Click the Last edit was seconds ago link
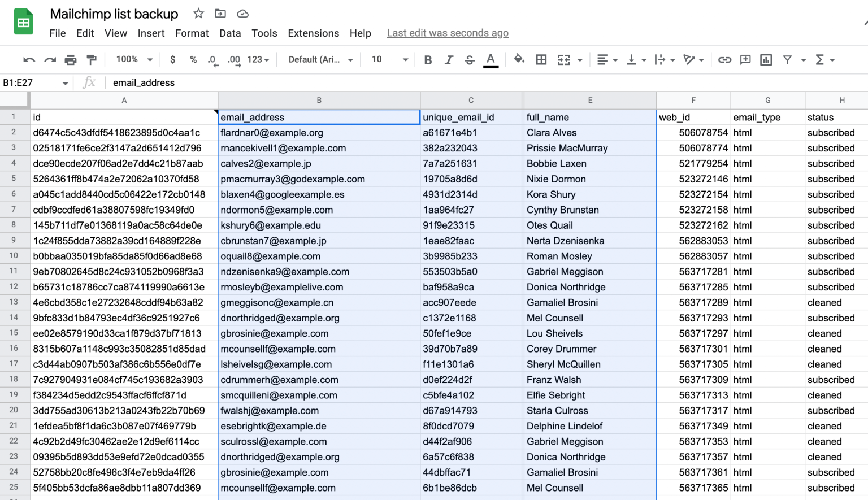 (x=447, y=33)
